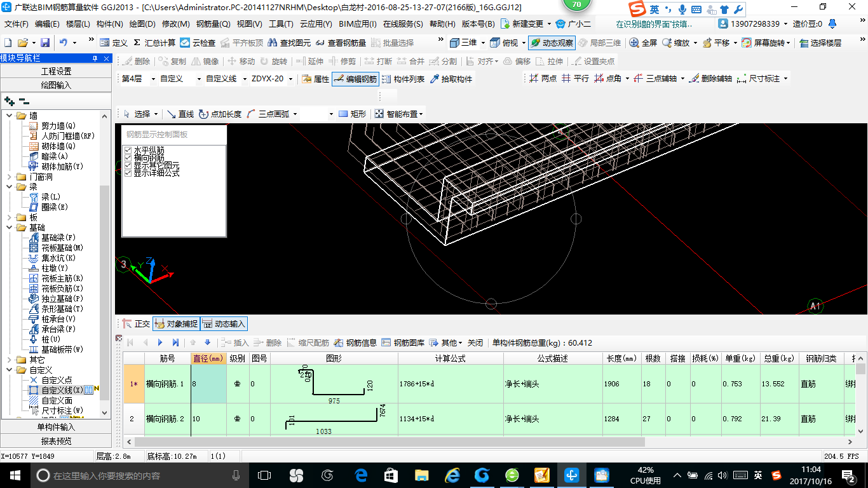The height and width of the screenshot is (488, 868).
Task: Click 全屏 full screen tool
Action: (x=643, y=43)
